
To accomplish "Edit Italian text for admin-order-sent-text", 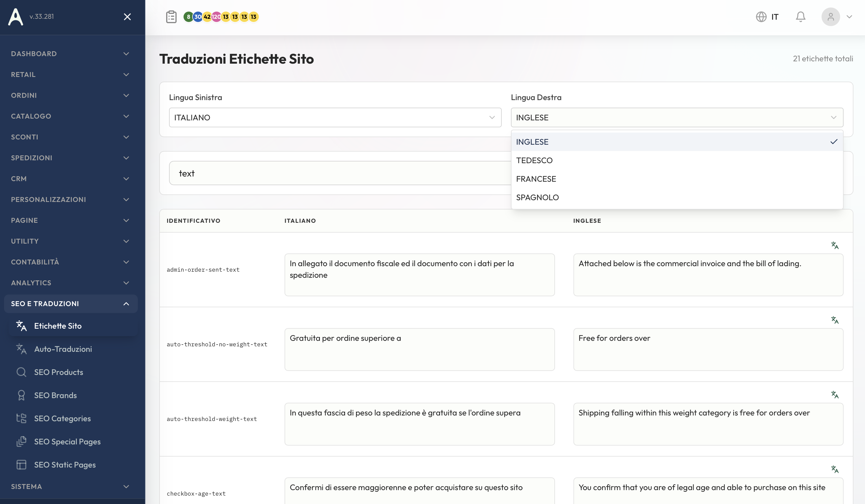I will point(419,275).
